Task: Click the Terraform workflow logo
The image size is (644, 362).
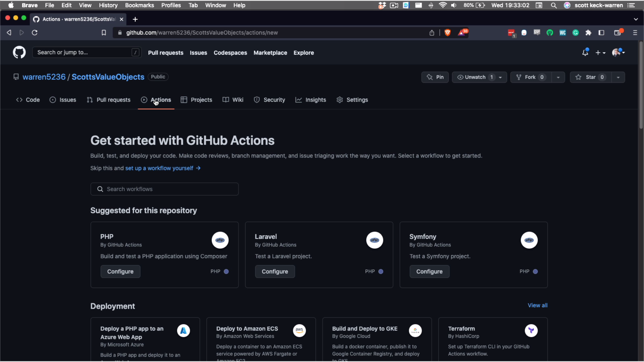Action: coord(531,330)
